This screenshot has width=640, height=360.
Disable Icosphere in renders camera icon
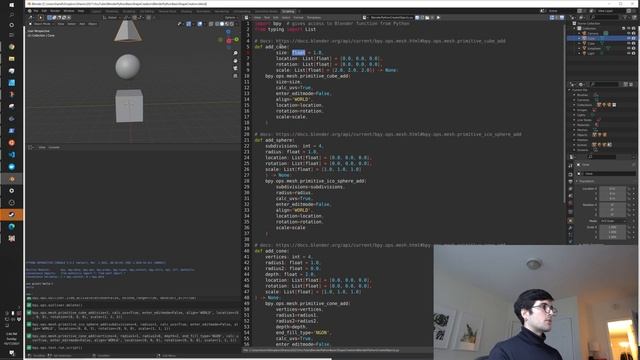pyautogui.click(x=633, y=48)
